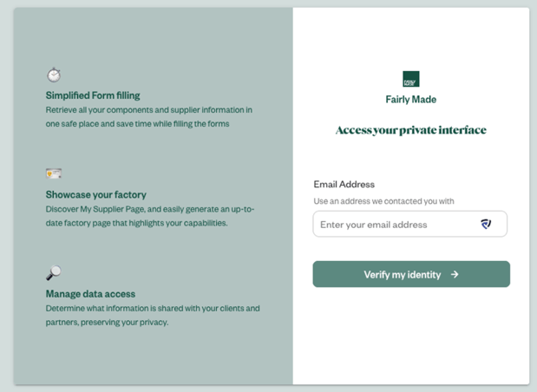
Task: Select the Manage data access heading
Action: point(90,294)
